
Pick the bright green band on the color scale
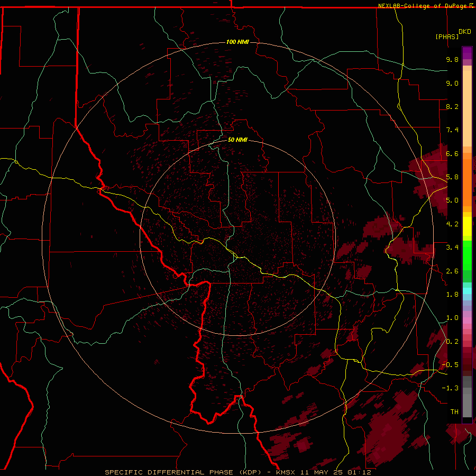tap(467, 255)
